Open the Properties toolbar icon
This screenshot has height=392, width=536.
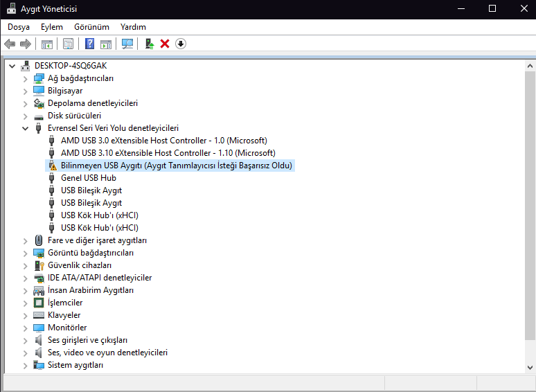point(68,44)
